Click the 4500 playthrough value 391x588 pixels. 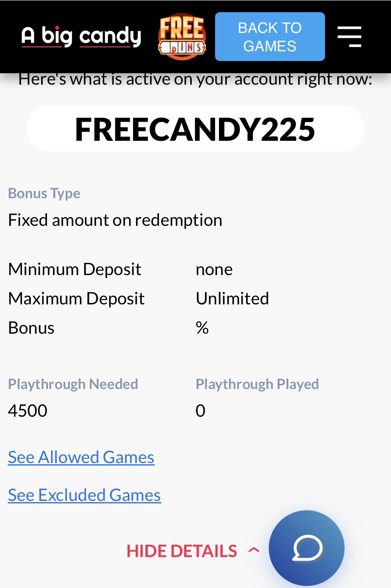point(28,411)
